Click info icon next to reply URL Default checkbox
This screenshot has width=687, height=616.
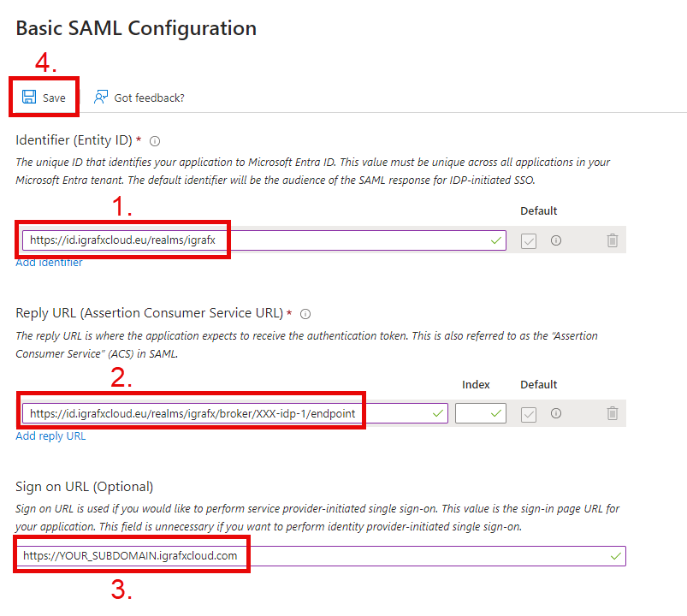(x=556, y=413)
